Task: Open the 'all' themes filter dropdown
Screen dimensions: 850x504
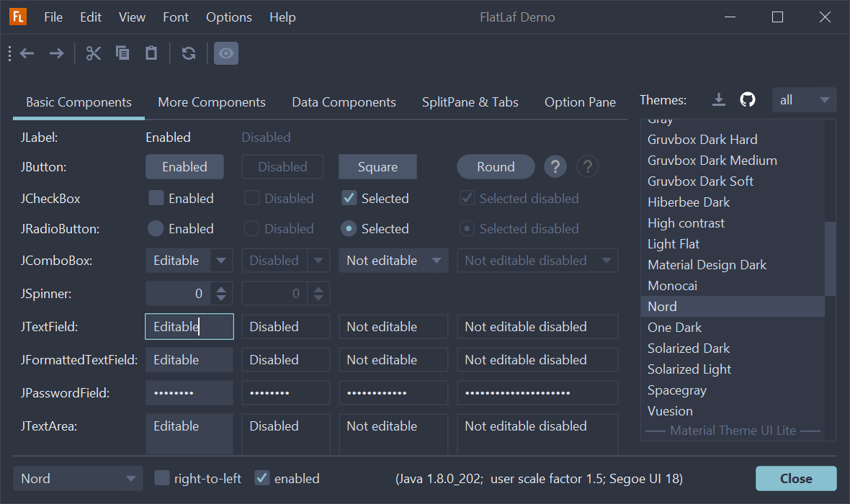Action: [804, 100]
